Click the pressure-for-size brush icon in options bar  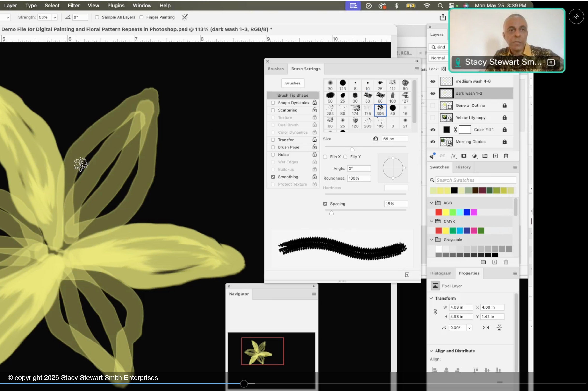(184, 17)
